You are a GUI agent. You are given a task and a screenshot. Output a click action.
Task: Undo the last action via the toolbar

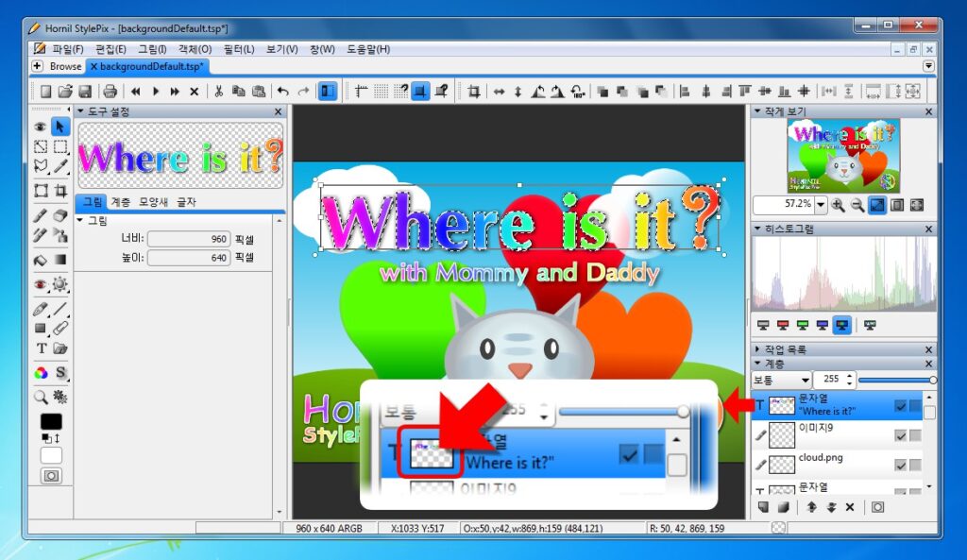(283, 92)
